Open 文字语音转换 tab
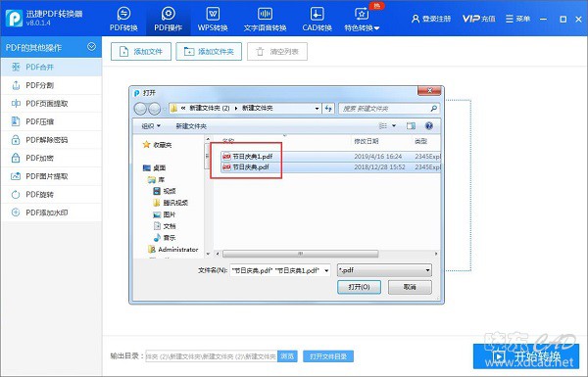This screenshot has width=588, height=377. (x=265, y=19)
